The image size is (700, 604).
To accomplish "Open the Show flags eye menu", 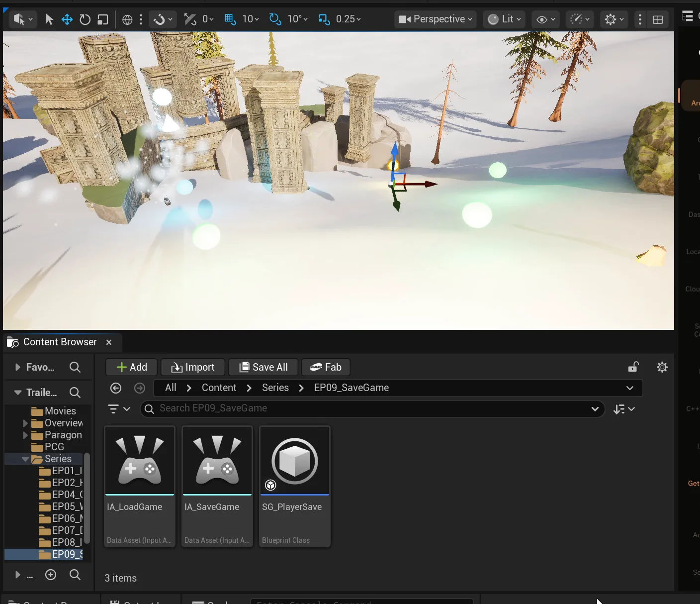I will coord(546,19).
